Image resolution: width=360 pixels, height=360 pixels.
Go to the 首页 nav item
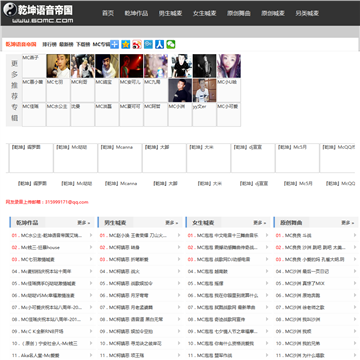tap(108, 13)
